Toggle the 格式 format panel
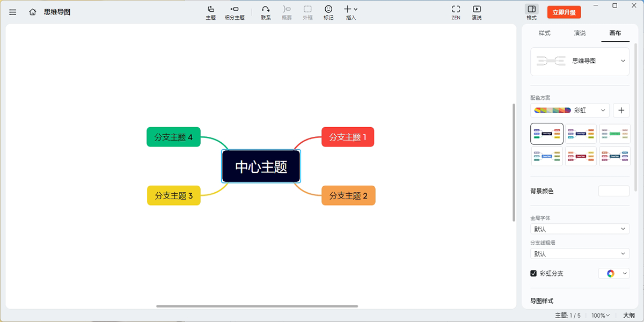This screenshot has height=322, width=644. [531, 12]
